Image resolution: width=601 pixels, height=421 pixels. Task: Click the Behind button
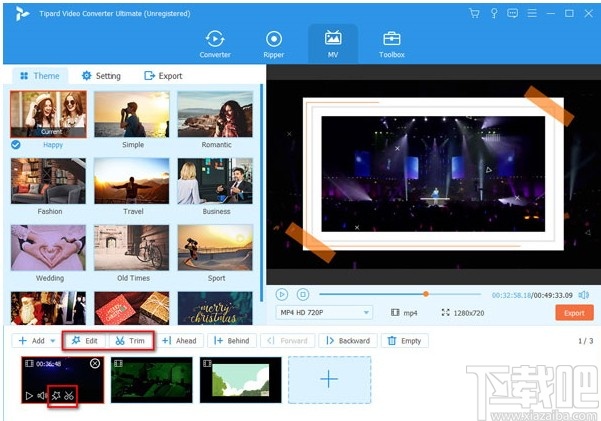tap(232, 340)
